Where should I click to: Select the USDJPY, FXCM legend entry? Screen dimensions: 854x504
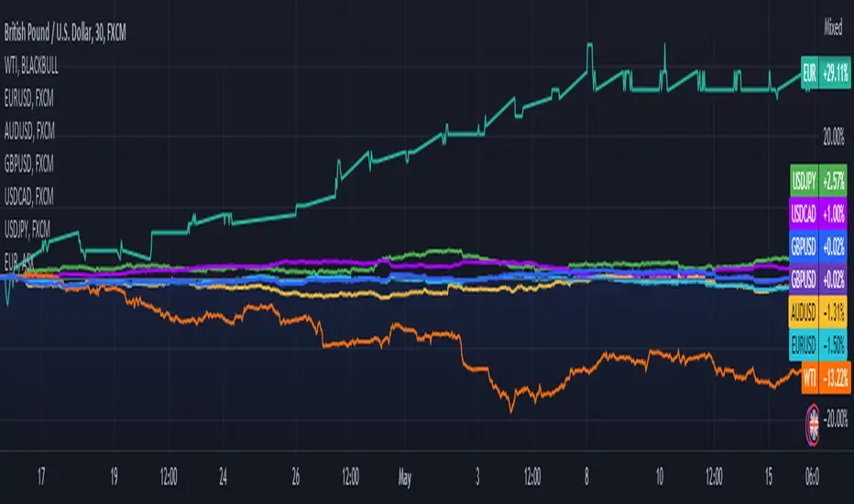click(27, 229)
